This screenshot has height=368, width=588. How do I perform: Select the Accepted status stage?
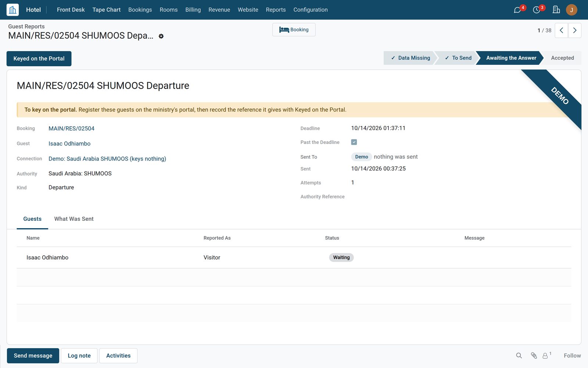click(x=562, y=58)
